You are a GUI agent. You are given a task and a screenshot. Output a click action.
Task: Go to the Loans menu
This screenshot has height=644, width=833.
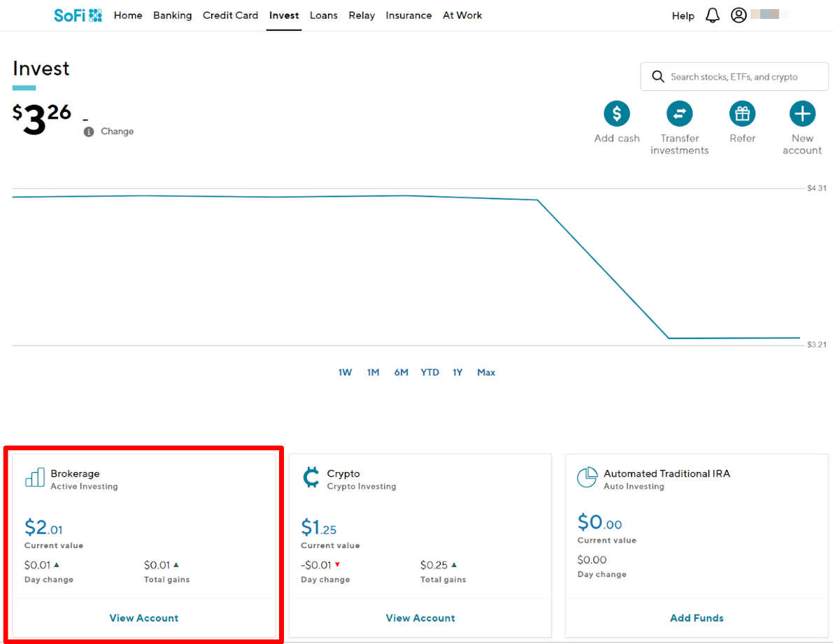pyautogui.click(x=323, y=15)
